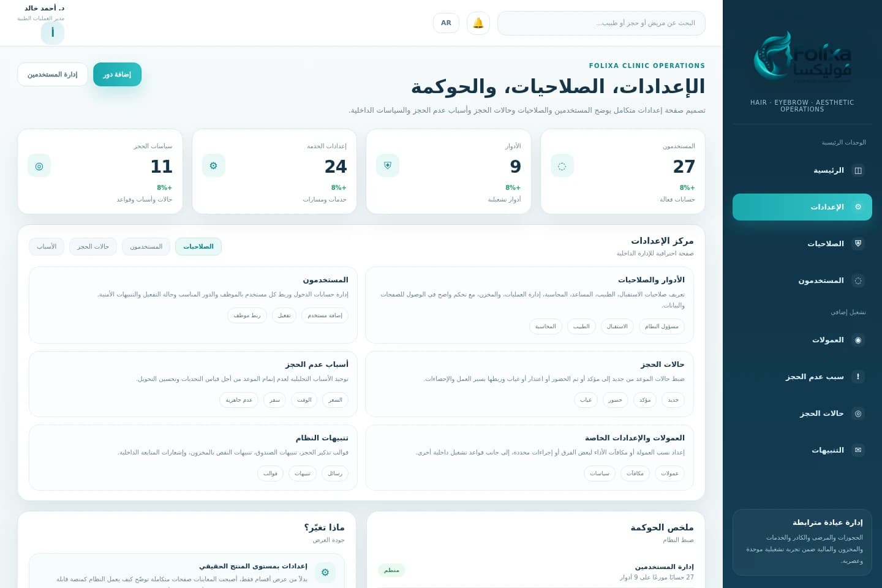Click the الاستقبال role chip

point(617,326)
